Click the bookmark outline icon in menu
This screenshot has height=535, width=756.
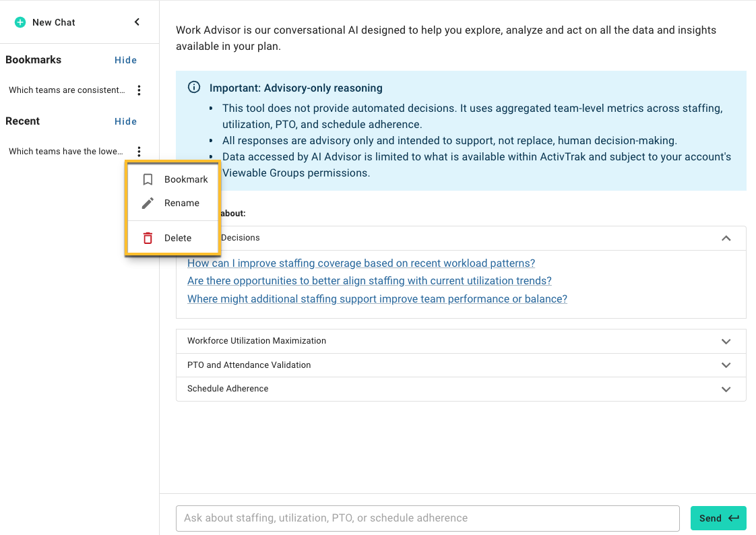(x=148, y=179)
